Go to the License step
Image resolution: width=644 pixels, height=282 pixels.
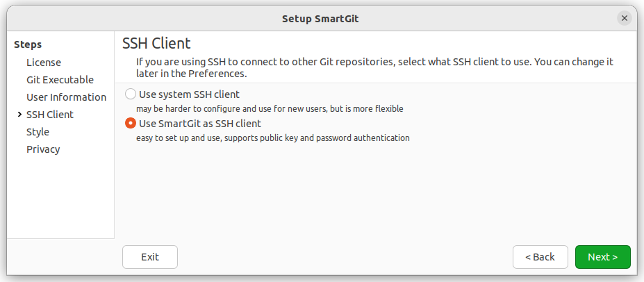click(x=44, y=63)
